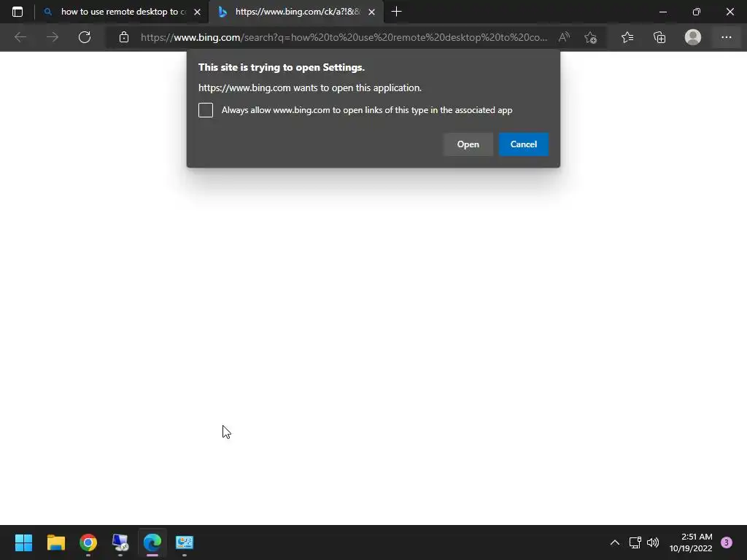Image resolution: width=747 pixels, height=560 pixels.
Task: Open Google Chrome from taskbar
Action: click(x=88, y=542)
